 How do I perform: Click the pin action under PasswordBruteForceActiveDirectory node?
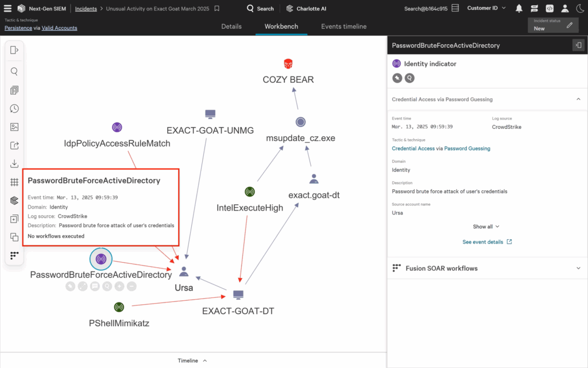coord(70,286)
